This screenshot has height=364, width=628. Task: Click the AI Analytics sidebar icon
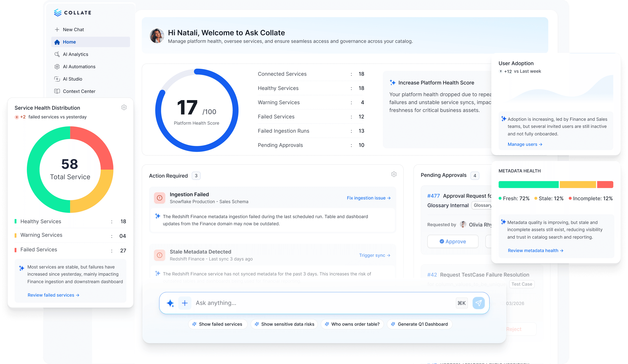pyautogui.click(x=57, y=54)
